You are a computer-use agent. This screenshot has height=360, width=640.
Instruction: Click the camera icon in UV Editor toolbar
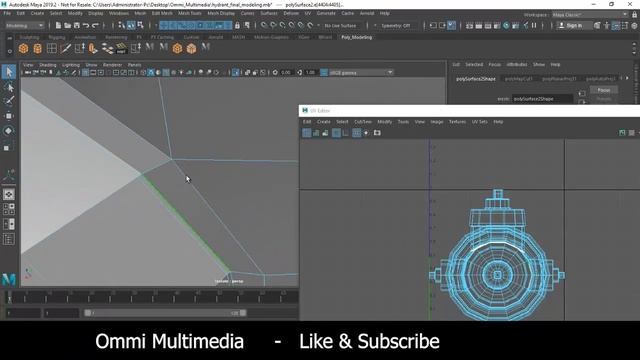[377, 133]
